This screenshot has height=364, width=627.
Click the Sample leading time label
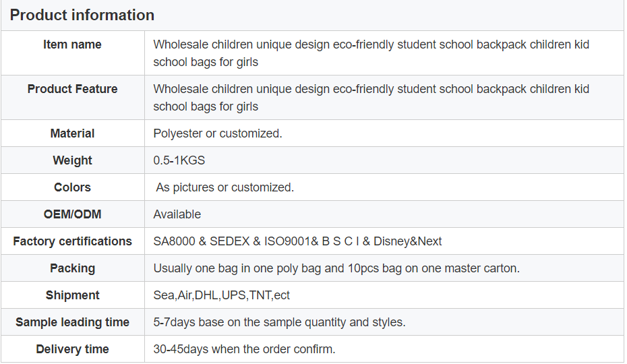coord(72,322)
